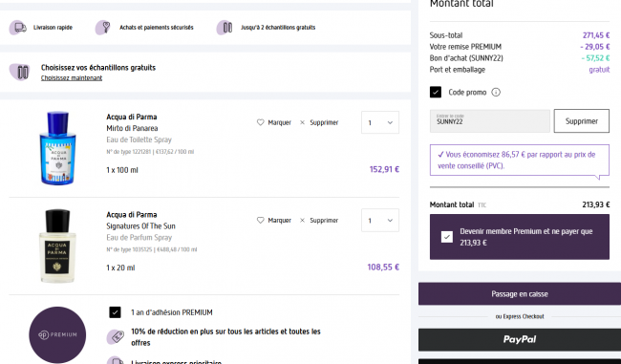Uncheck the Code promo checkbox
Screen dimensions: 621x364
436,93
